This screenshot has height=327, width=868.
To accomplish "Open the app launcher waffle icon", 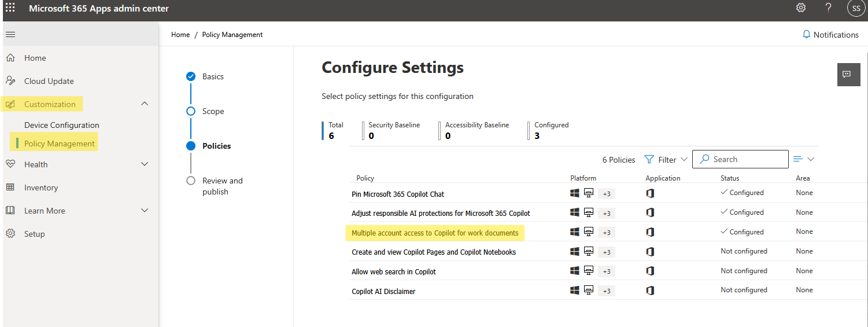I will coord(10,8).
